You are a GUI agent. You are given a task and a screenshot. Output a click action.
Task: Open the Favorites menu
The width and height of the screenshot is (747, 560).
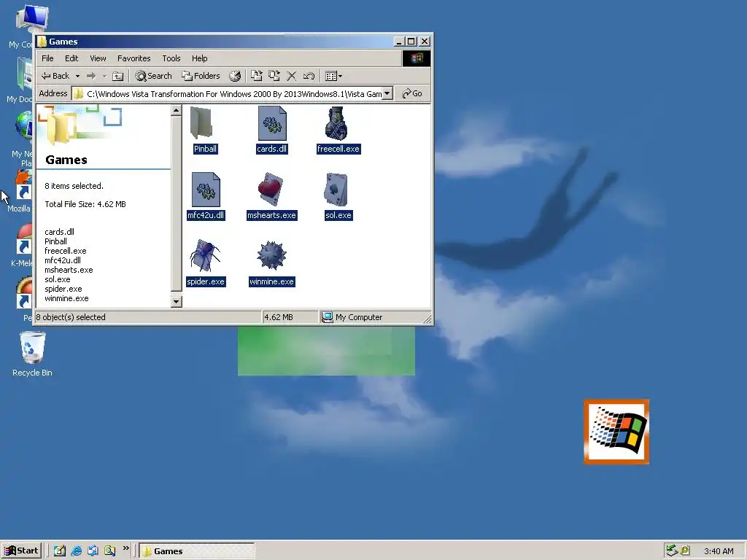[x=134, y=58]
